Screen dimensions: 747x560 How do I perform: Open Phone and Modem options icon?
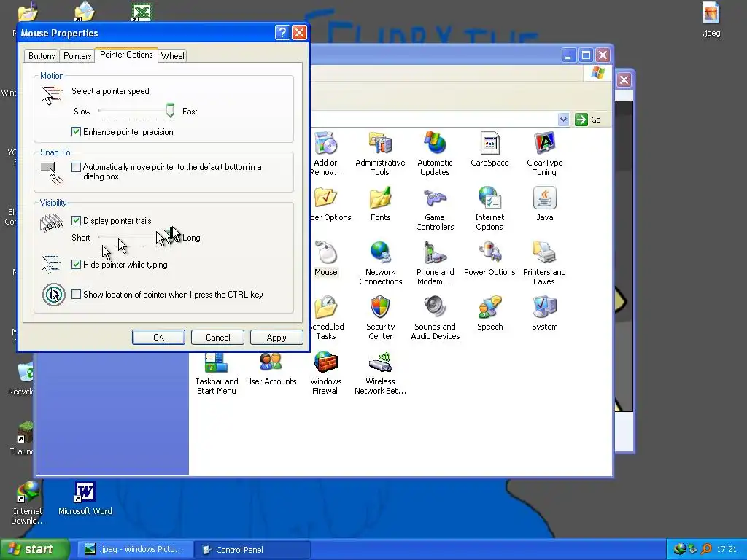pos(435,263)
